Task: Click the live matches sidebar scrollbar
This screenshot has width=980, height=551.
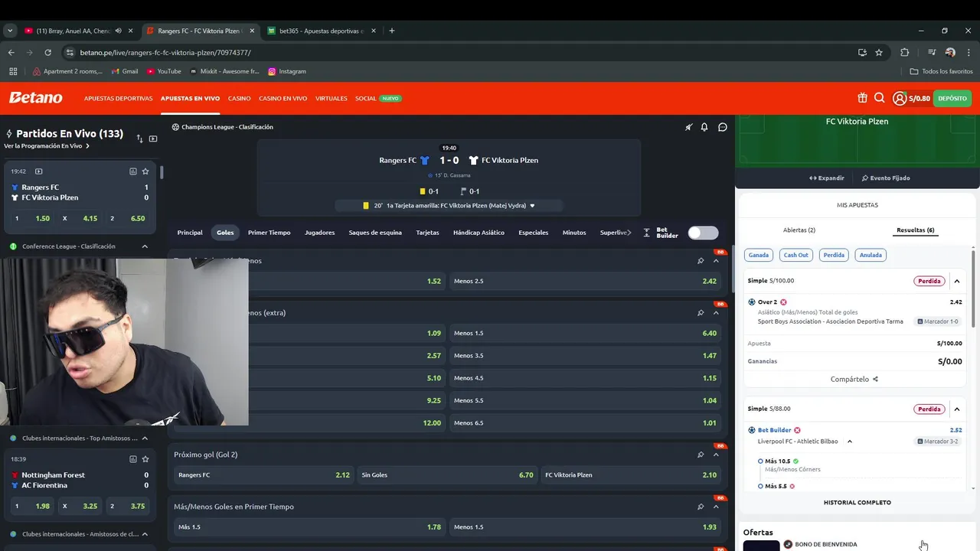Action: tap(162, 172)
